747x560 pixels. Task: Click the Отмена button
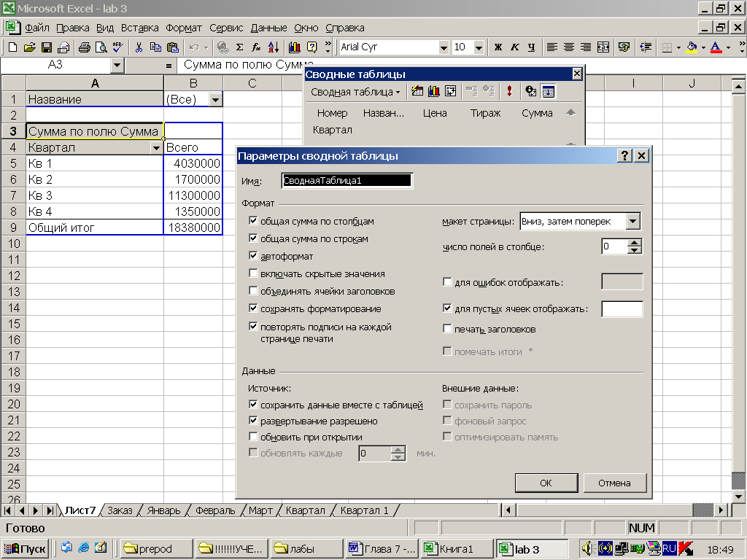point(614,483)
